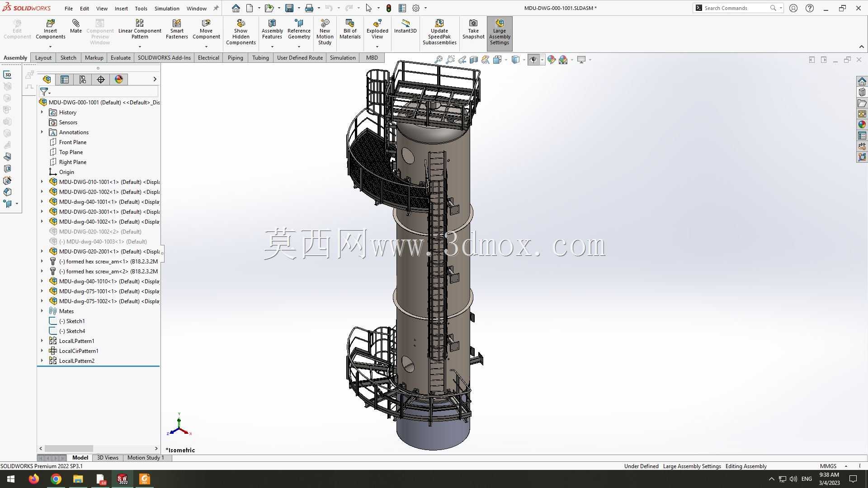Screen dimensions: 868x488
Task: Click the Home icon in title toolbar
Action: tap(236, 8)
